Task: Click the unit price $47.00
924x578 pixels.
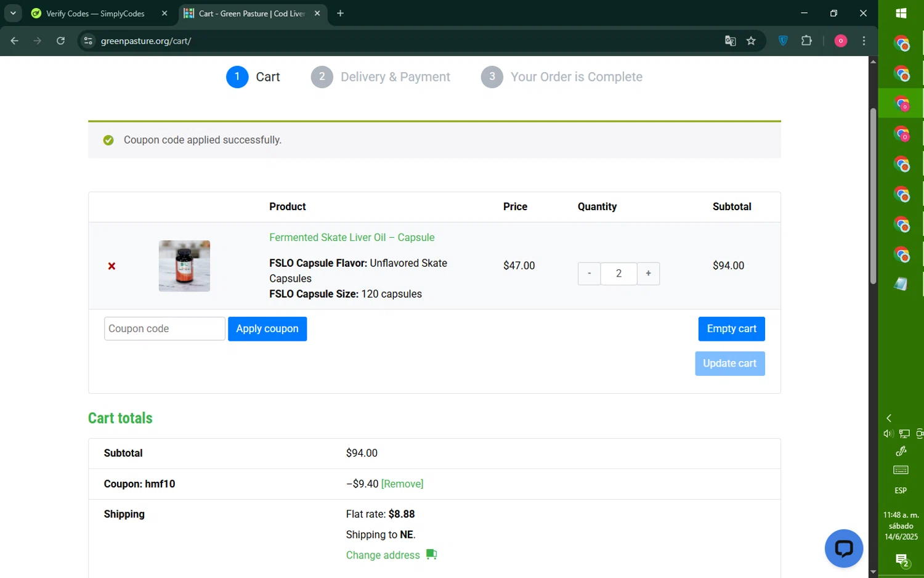Action: pyautogui.click(x=519, y=266)
